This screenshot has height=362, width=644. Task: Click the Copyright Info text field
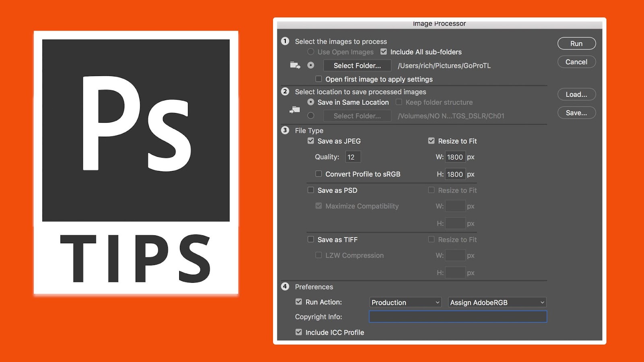click(458, 317)
